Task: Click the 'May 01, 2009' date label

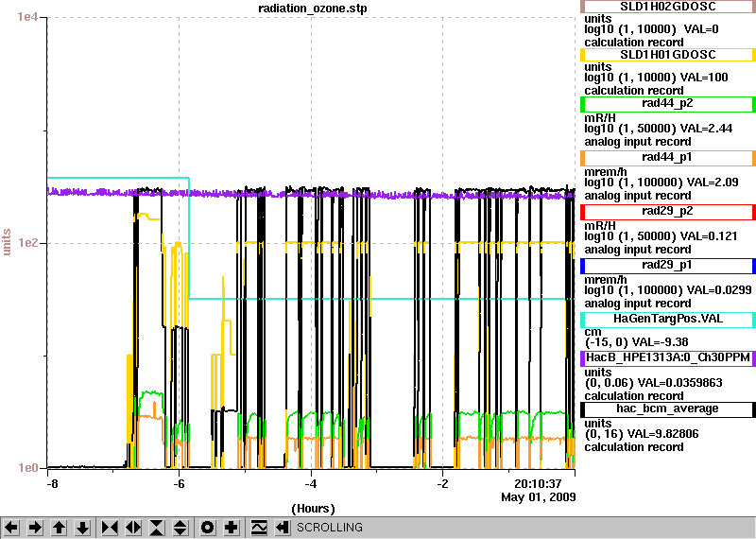Action: click(539, 497)
